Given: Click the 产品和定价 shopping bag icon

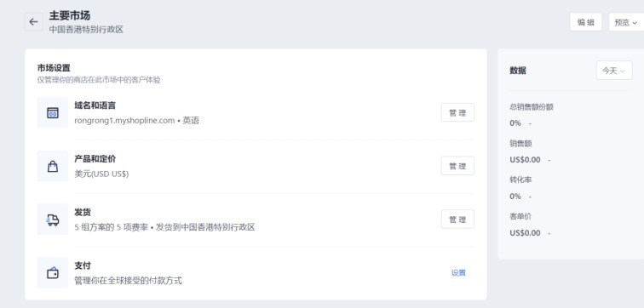Looking at the screenshot, I should coord(53,166).
